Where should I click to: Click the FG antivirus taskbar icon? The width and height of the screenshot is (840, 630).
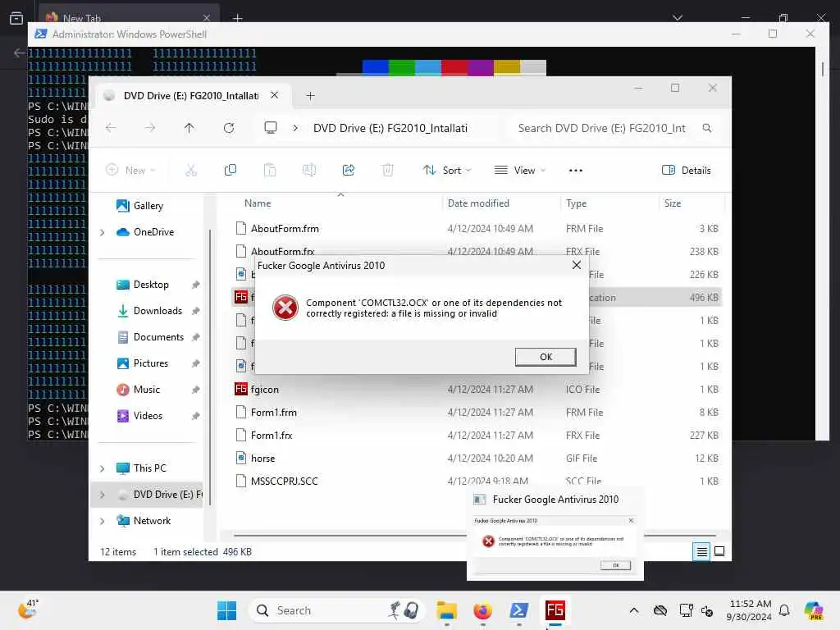[x=555, y=610]
